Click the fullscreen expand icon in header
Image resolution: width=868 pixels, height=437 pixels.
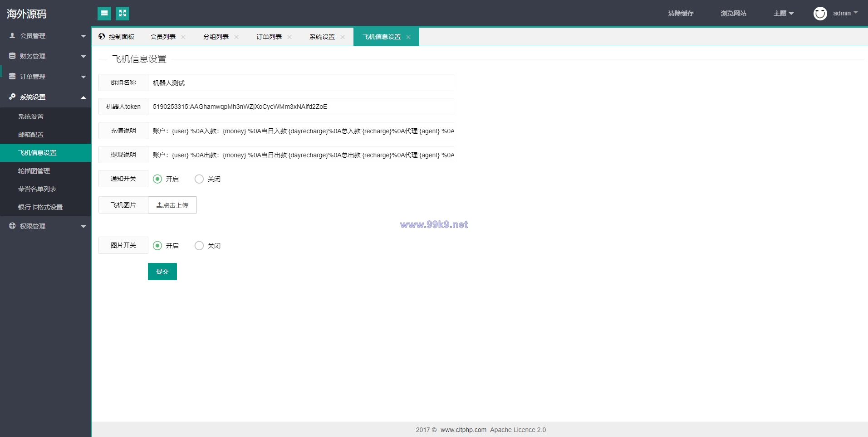click(x=123, y=14)
